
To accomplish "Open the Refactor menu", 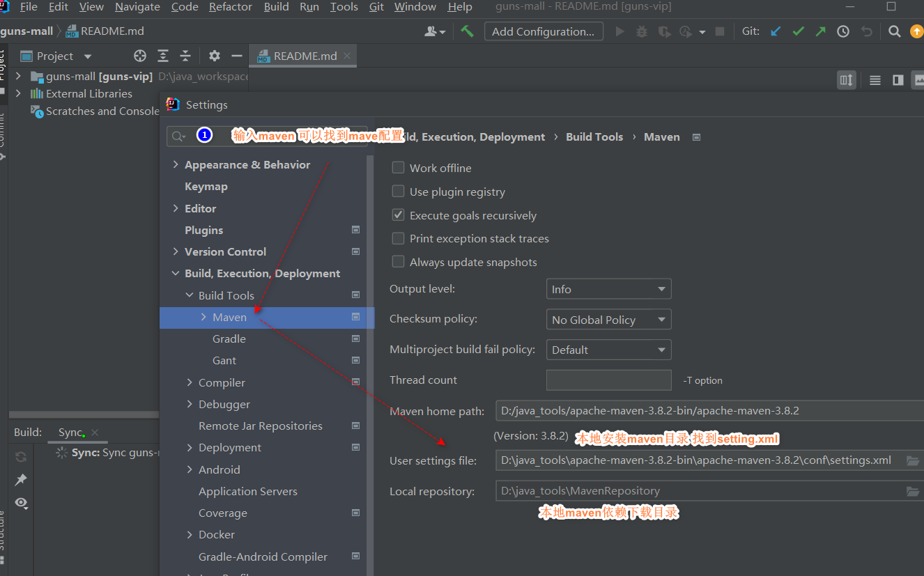I will pyautogui.click(x=230, y=7).
